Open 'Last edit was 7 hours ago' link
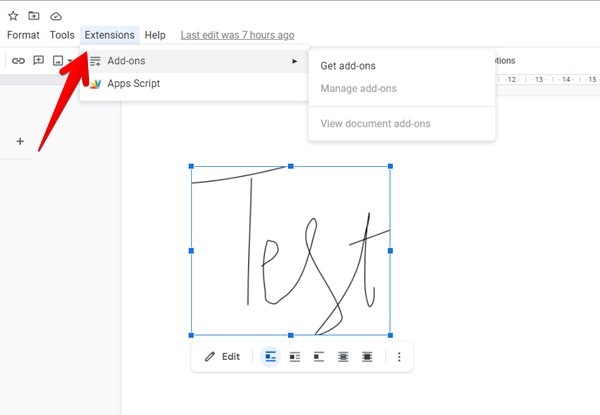 237,35
